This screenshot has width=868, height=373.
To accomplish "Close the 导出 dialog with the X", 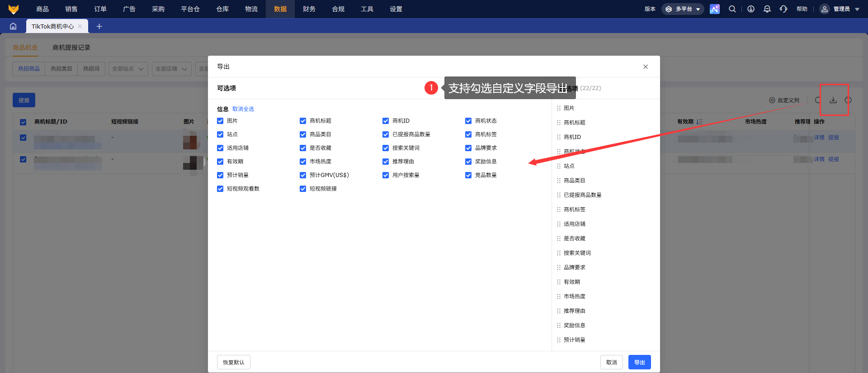I will 646,67.
